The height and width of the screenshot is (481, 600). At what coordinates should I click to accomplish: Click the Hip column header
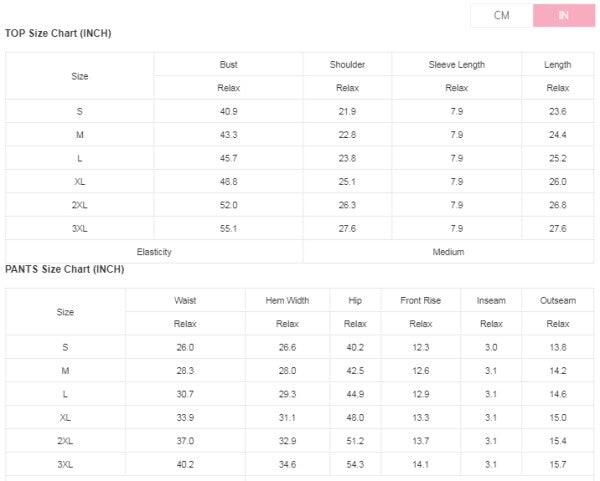[x=355, y=300]
